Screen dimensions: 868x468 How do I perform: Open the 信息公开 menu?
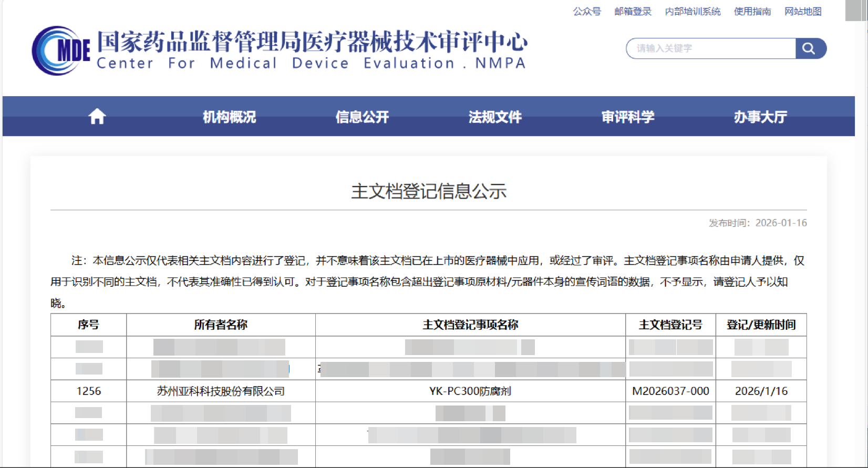point(362,117)
